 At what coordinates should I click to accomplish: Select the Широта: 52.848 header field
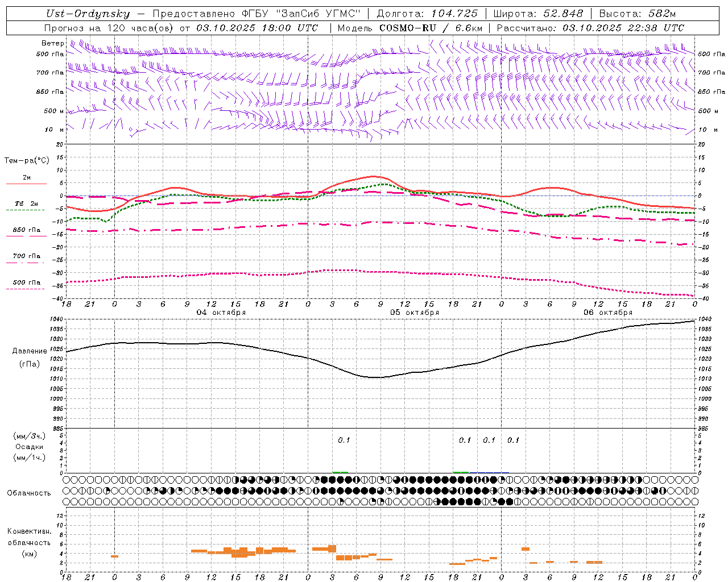click(x=538, y=14)
